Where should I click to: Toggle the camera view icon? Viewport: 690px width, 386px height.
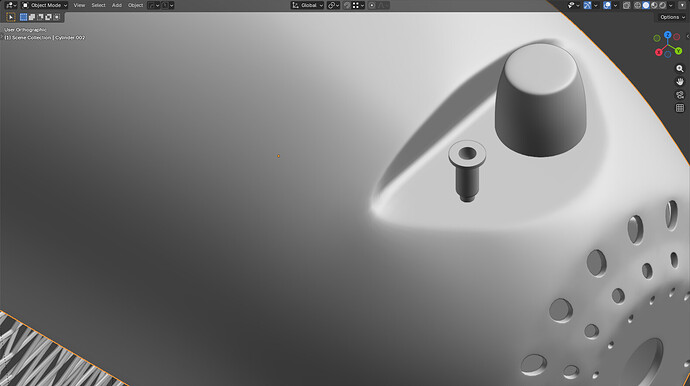(x=680, y=95)
